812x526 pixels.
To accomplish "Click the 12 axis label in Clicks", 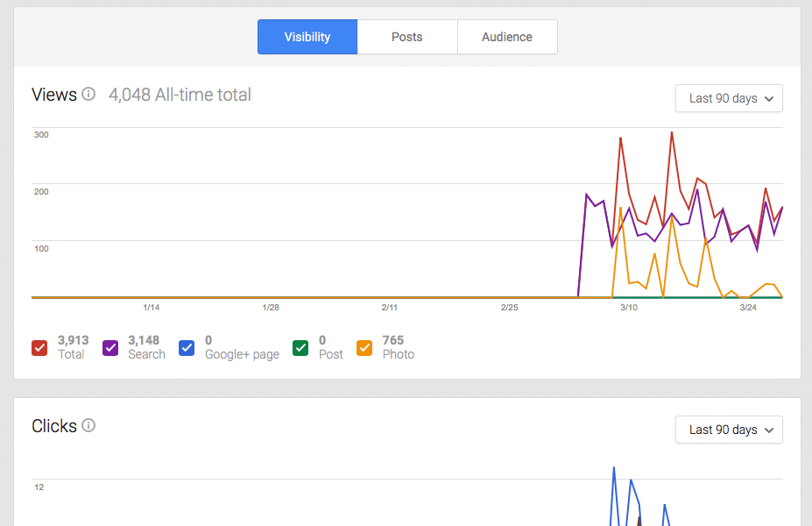I will [39, 487].
